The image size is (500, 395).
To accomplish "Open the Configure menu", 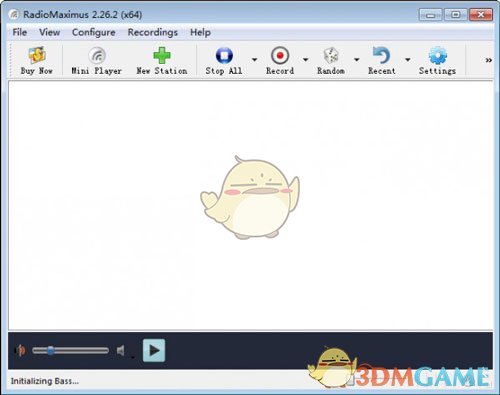I will point(94,32).
